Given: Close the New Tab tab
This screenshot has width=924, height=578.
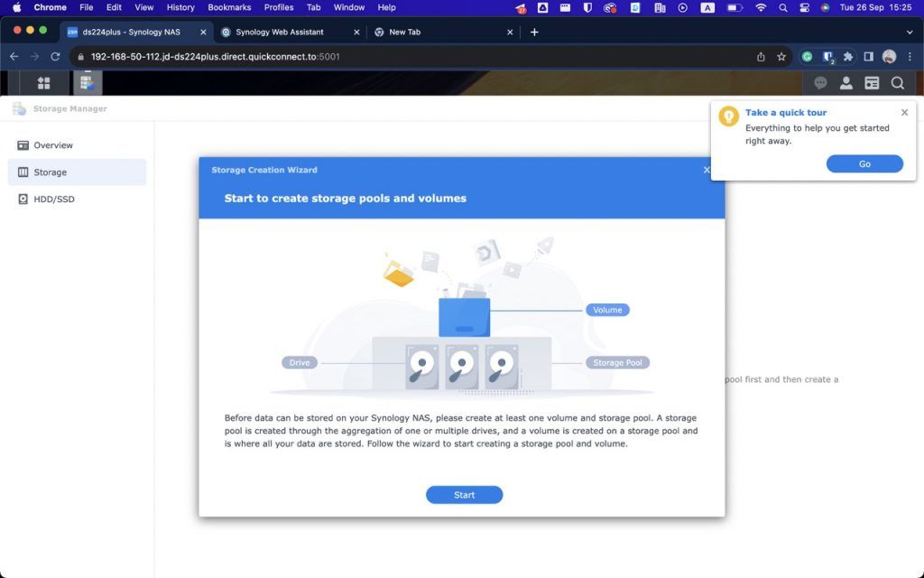Looking at the screenshot, I should [510, 32].
